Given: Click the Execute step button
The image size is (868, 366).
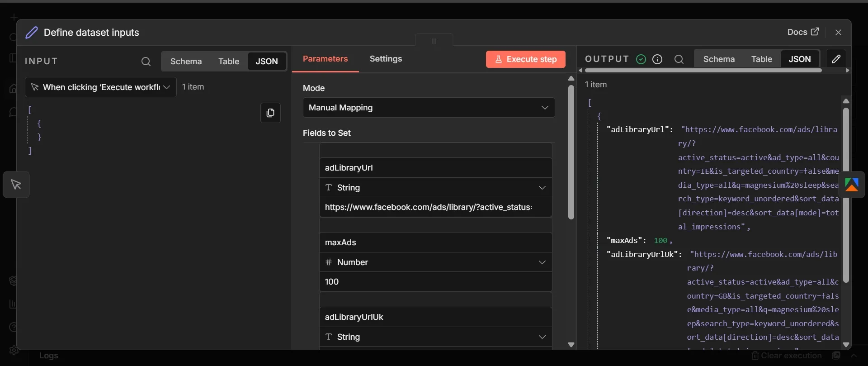Looking at the screenshot, I should tap(525, 59).
